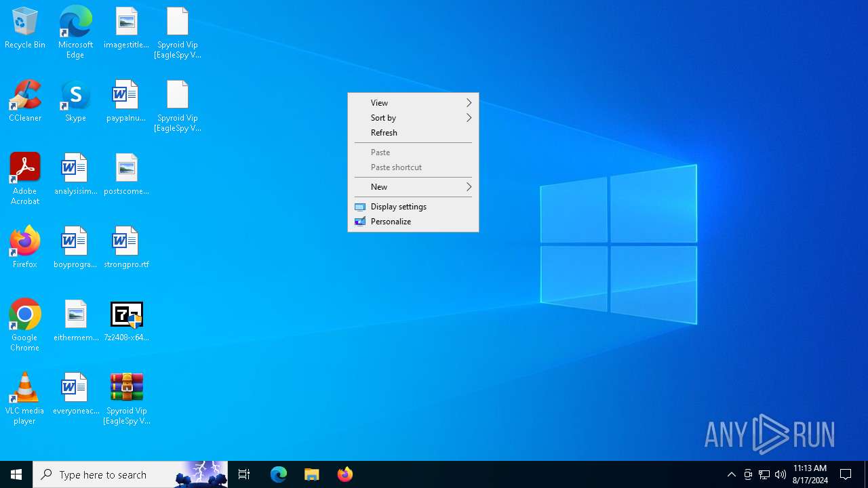Expand the View submenu in context menu

[413, 103]
